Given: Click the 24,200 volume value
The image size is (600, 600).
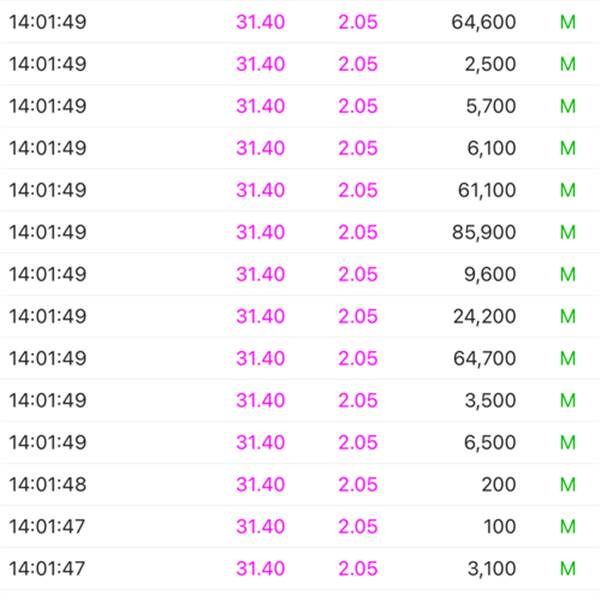Looking at the screenshot, I should (x=484, y=316).
